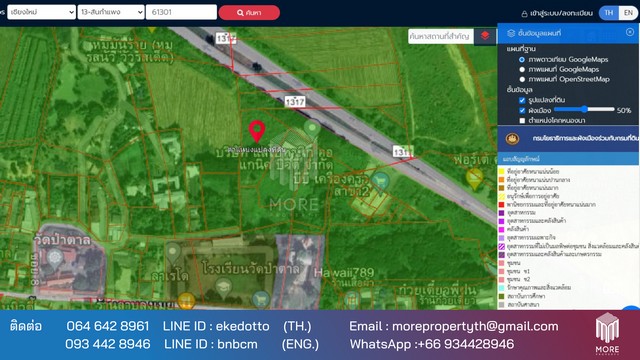This screenshot has height=360, width=640.
Task: Adjust the ผังเมือง opacity slider
Action: click(x=584, y=109)
